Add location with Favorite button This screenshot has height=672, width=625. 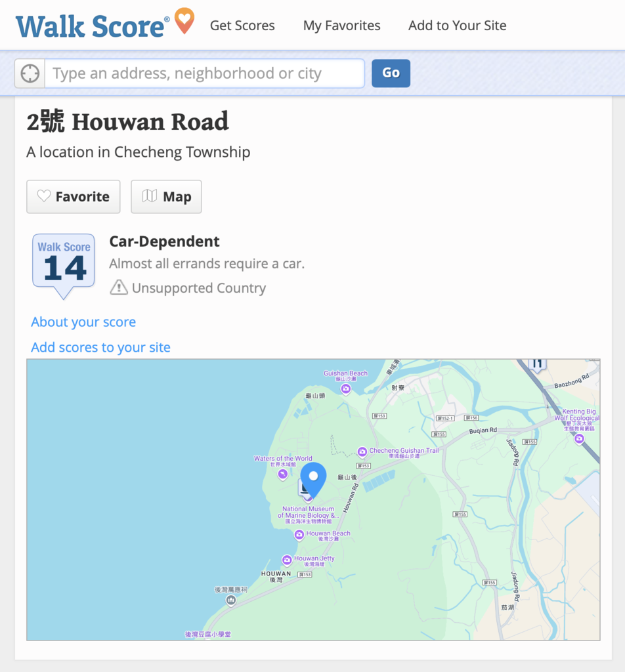[x=74, y=197]
